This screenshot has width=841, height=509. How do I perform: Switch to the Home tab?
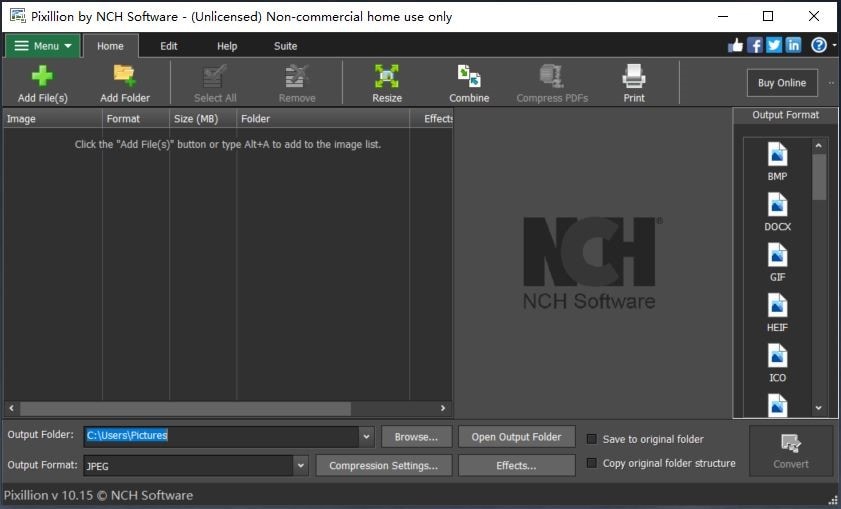pos(110,46)
